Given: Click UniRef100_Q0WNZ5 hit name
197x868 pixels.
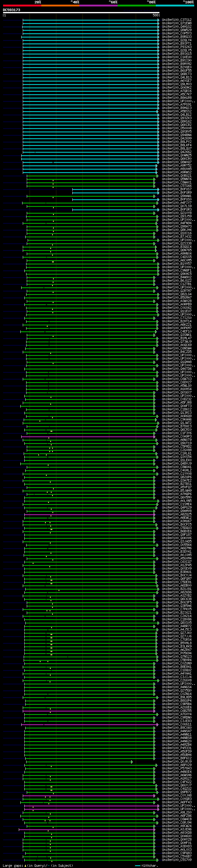Looking at the screenshot, I should pos(177,155).
